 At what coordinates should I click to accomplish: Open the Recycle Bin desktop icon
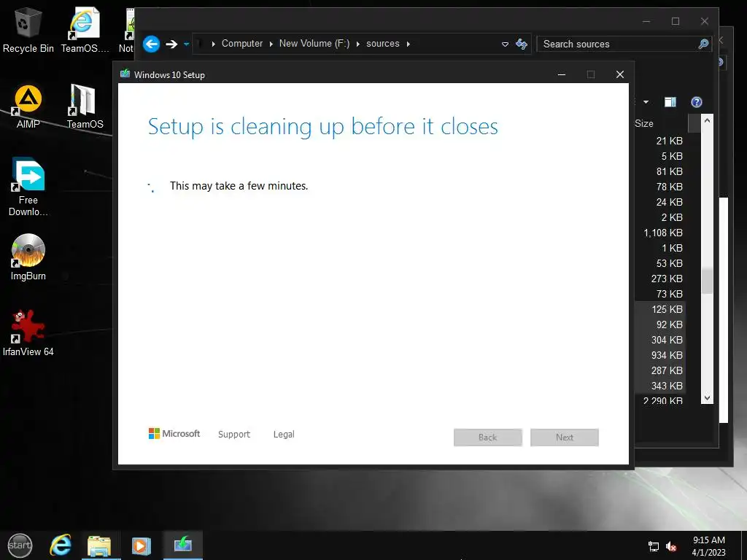(28, 29)
